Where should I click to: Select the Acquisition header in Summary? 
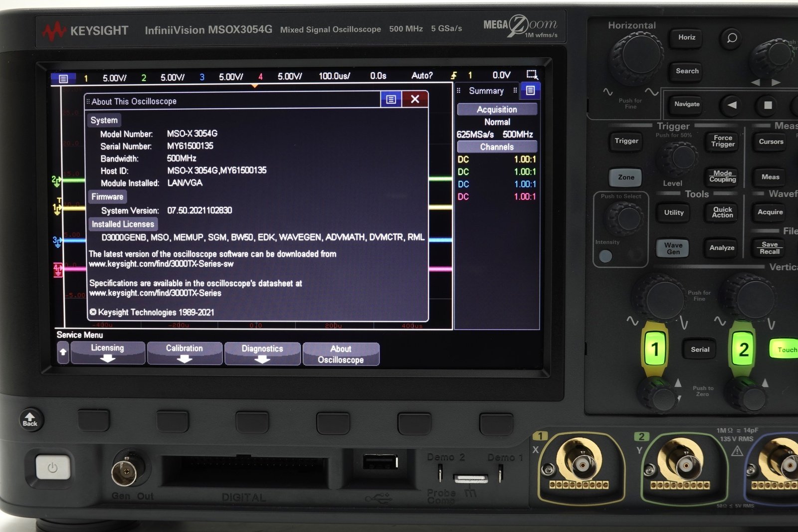pos(497,109)
